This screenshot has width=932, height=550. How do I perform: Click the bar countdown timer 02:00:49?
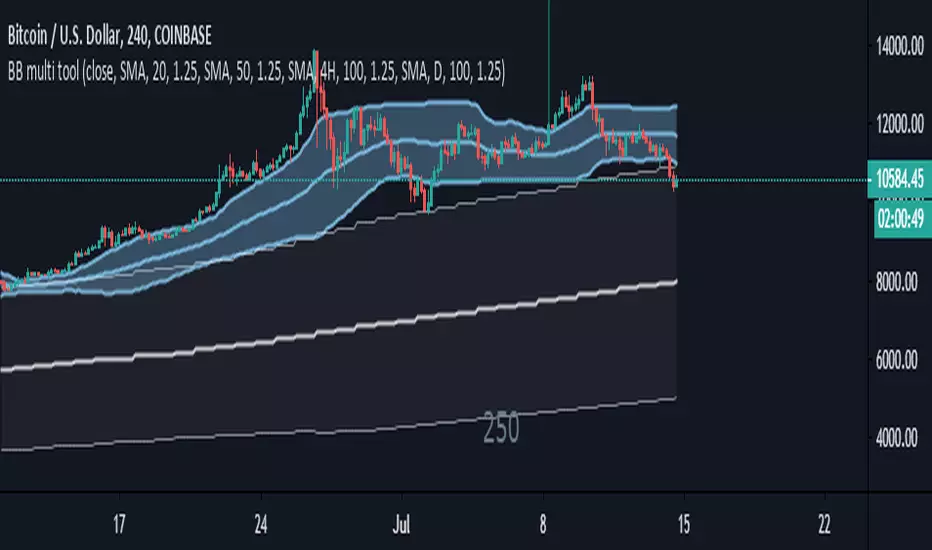point(902,219)
